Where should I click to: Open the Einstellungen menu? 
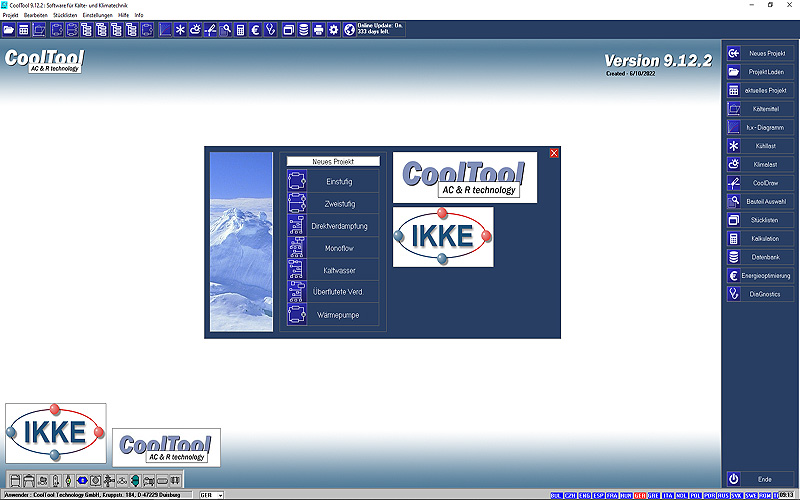click(x=97, y=15)
